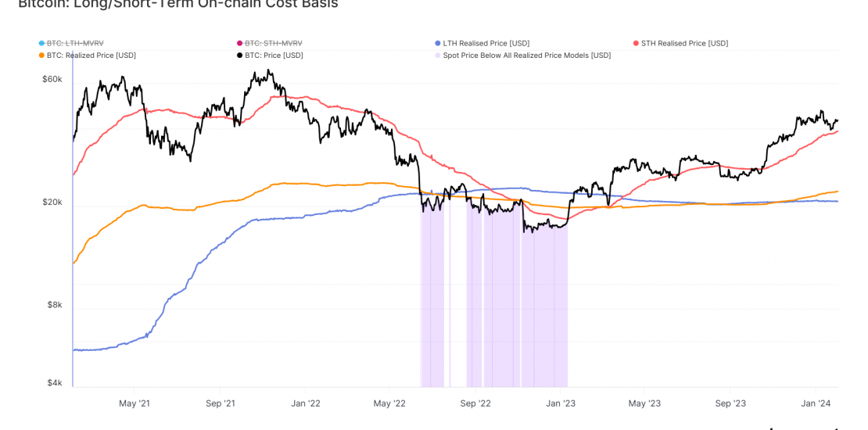
Task: Hide the BTC: Price series
Action: [x=274, y=56]
